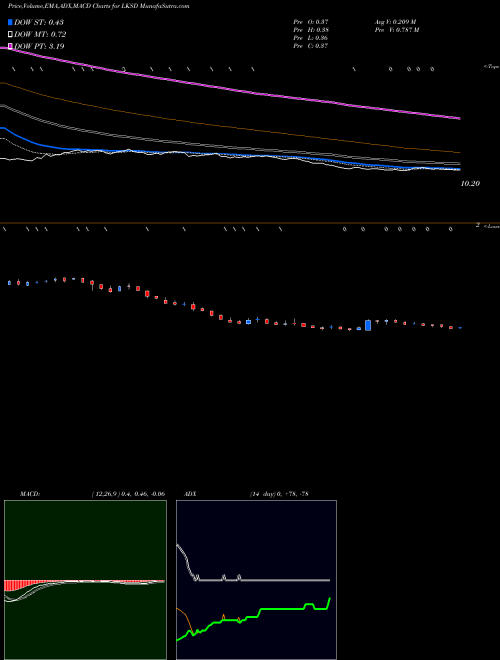Click the 'Pre L: 0.36' value

tap(311, 38)
